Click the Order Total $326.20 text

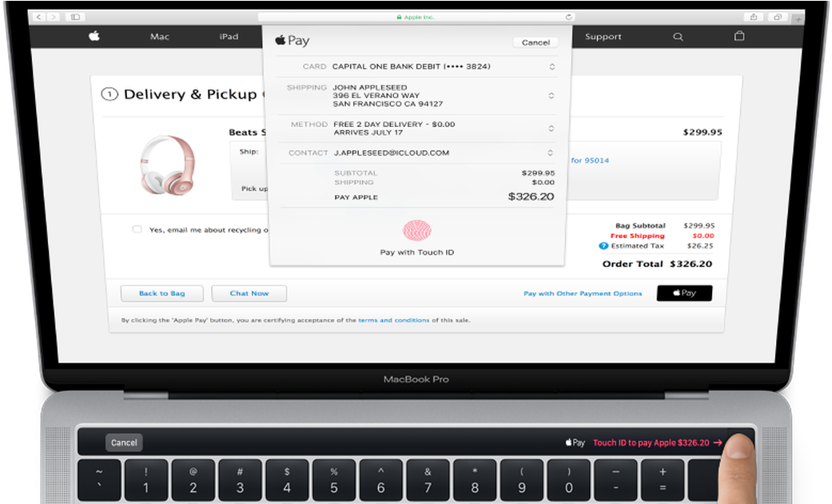click(x=657, y=264)
